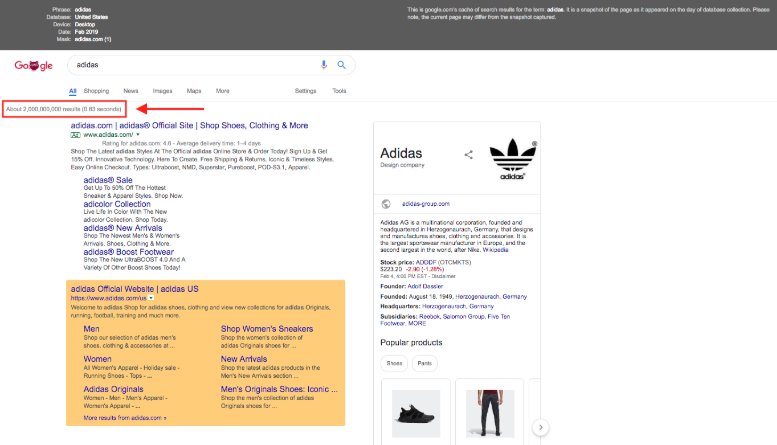Open founder Adolf Dassler link

click(425, 286)
